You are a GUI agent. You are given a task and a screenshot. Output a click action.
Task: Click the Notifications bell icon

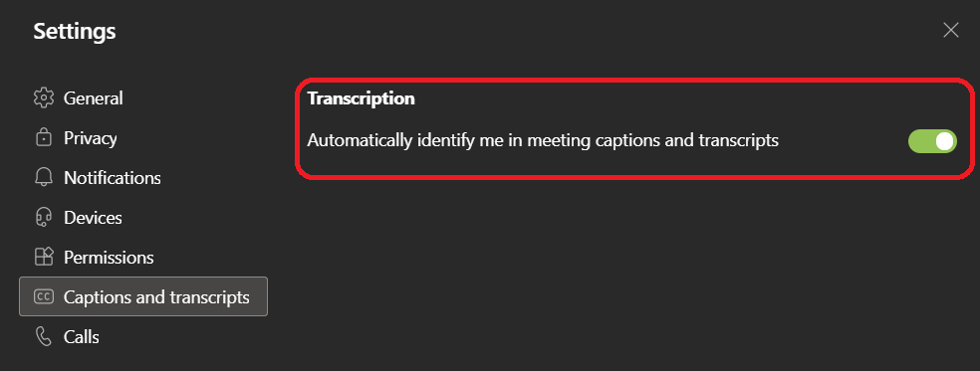(x=43, y=178)
